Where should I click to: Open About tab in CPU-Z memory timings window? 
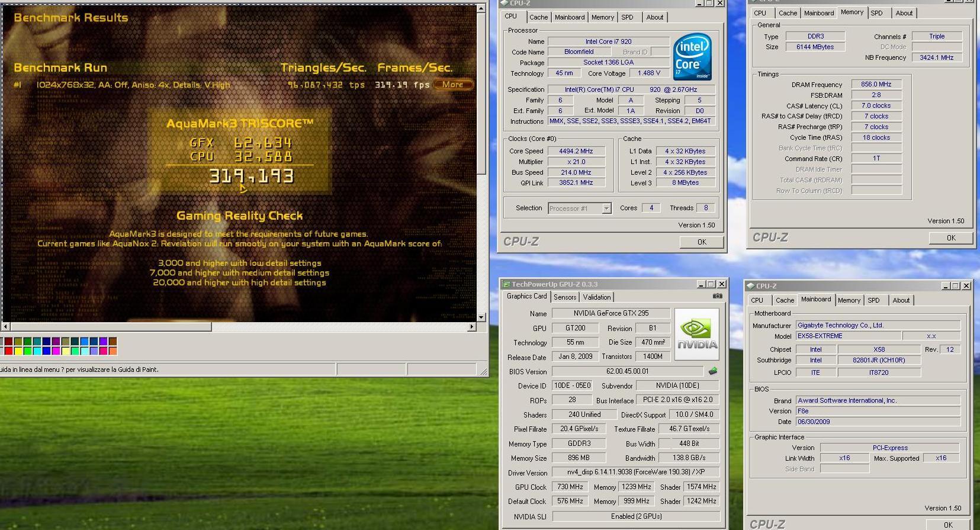tap(904, 13)
